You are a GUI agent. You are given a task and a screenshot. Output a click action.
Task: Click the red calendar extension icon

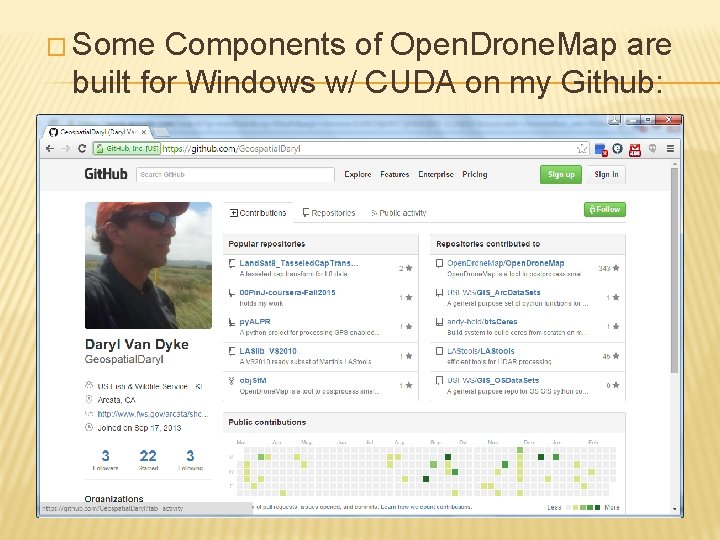pos(635,150)
